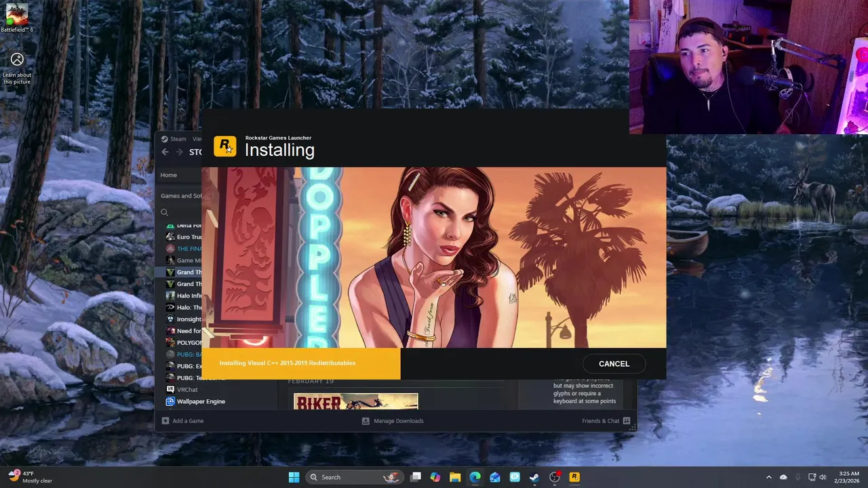868x488 pixels.
Task: Switch to Steam via taskbar icon
Action: pyautogui.click(x=534, y=477)
